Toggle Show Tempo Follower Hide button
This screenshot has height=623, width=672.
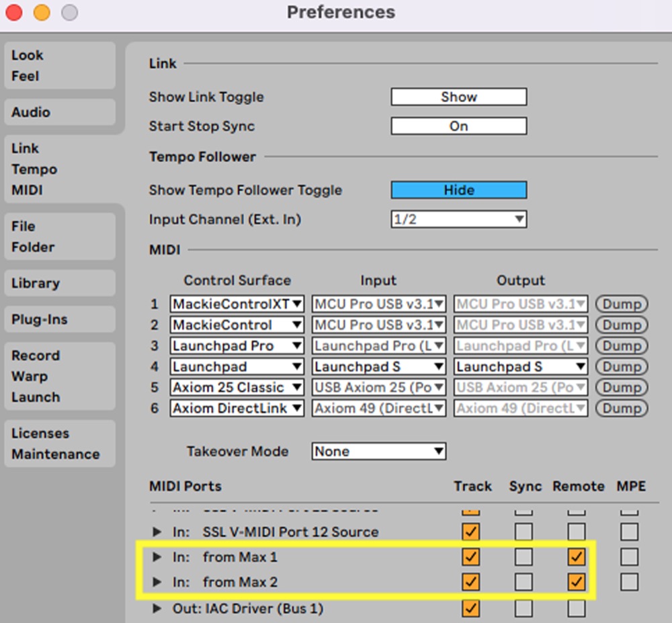pos(458,190)
